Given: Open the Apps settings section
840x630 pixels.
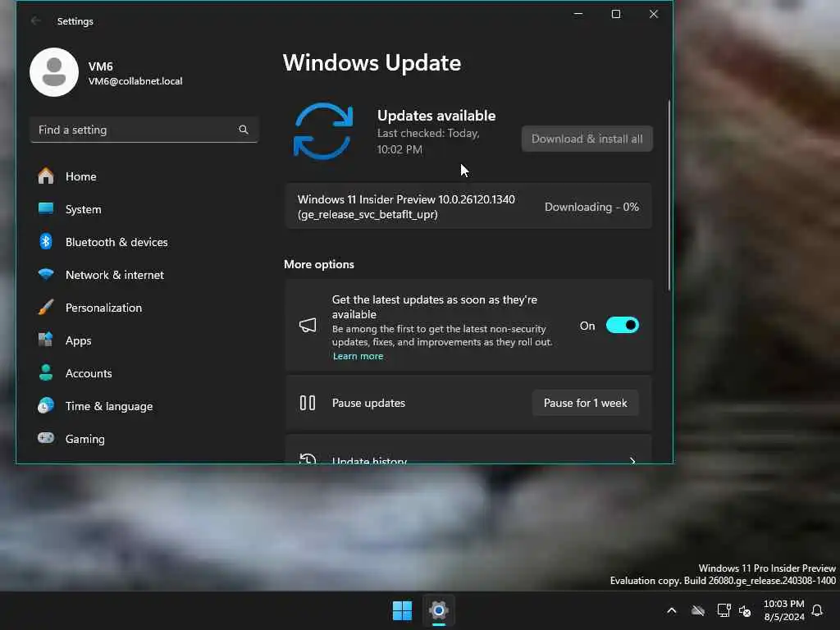Looking at the screenshot, I should point(144,340).
